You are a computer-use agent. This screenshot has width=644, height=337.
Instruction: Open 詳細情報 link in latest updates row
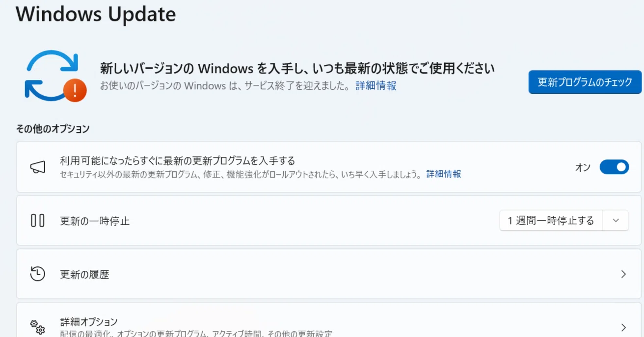point(444,174)
